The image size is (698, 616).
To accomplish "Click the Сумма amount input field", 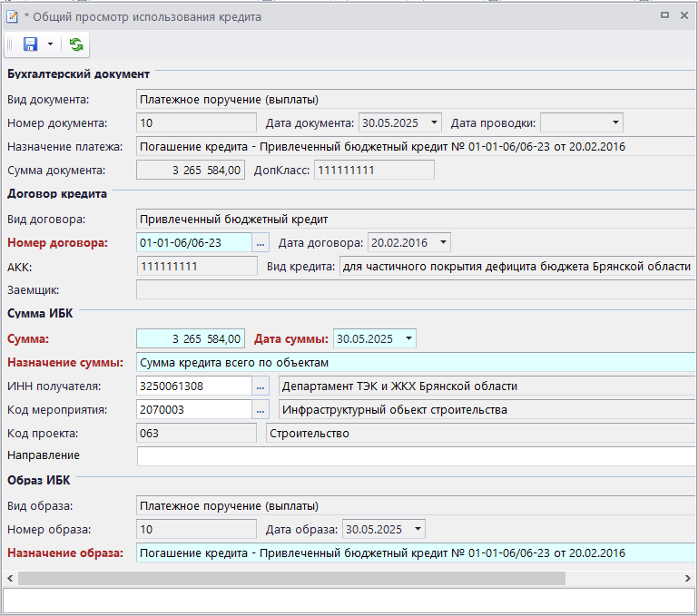I will 190,338.
